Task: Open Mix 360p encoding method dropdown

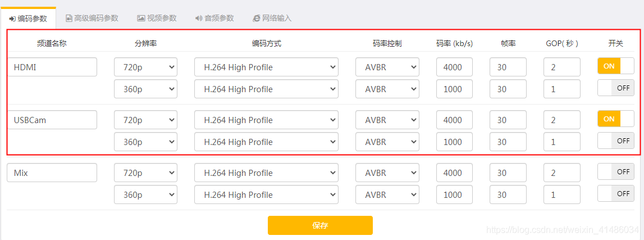Action: click(266, 195)
